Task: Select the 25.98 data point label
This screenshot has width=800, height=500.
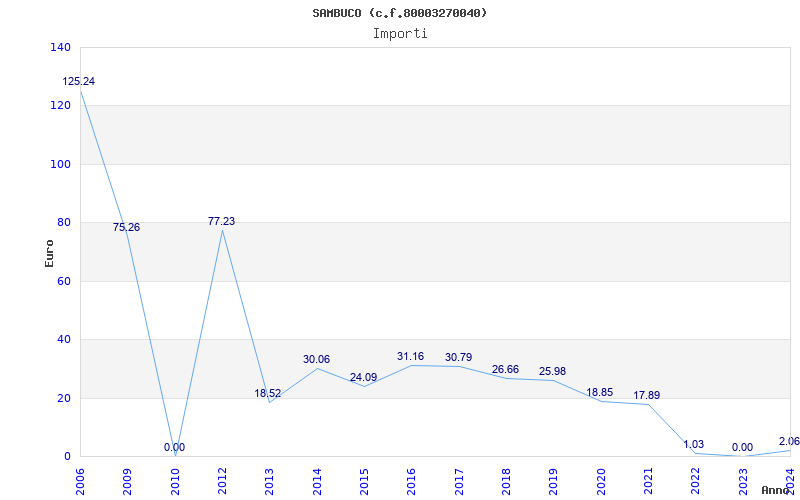Action: [553, 371]
